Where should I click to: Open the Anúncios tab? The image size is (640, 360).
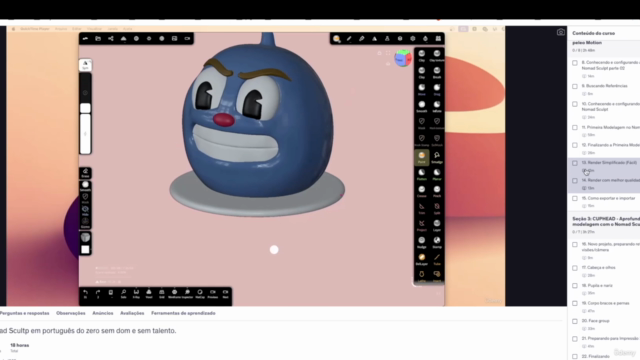103,313
